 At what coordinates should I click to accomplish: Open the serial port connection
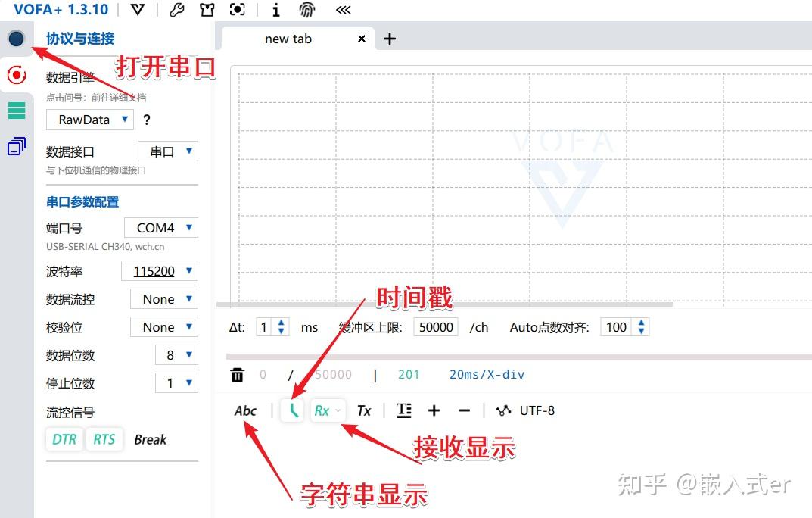pos(17,38)
